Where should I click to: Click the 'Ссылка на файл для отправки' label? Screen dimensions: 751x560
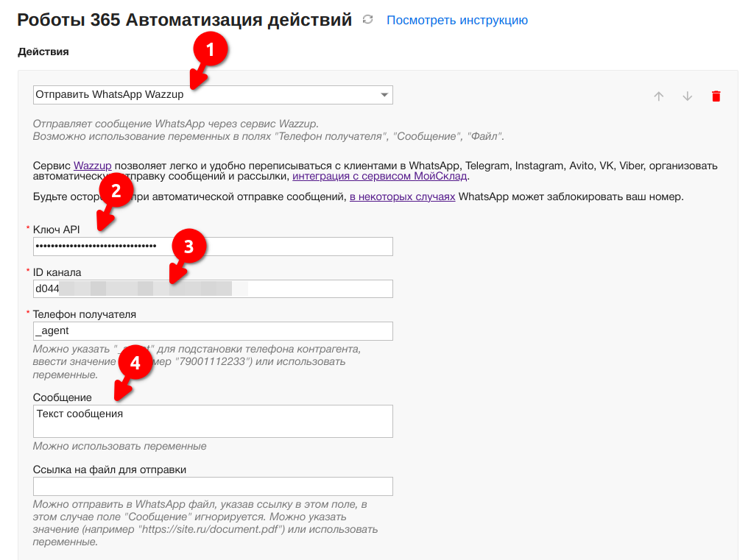(110, 469)
